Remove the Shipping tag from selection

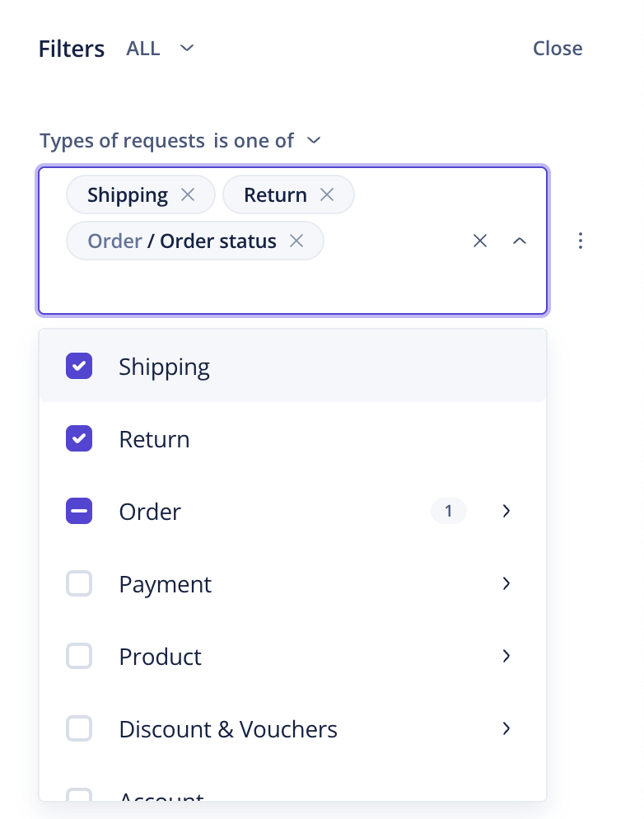[x=188, y=194]
